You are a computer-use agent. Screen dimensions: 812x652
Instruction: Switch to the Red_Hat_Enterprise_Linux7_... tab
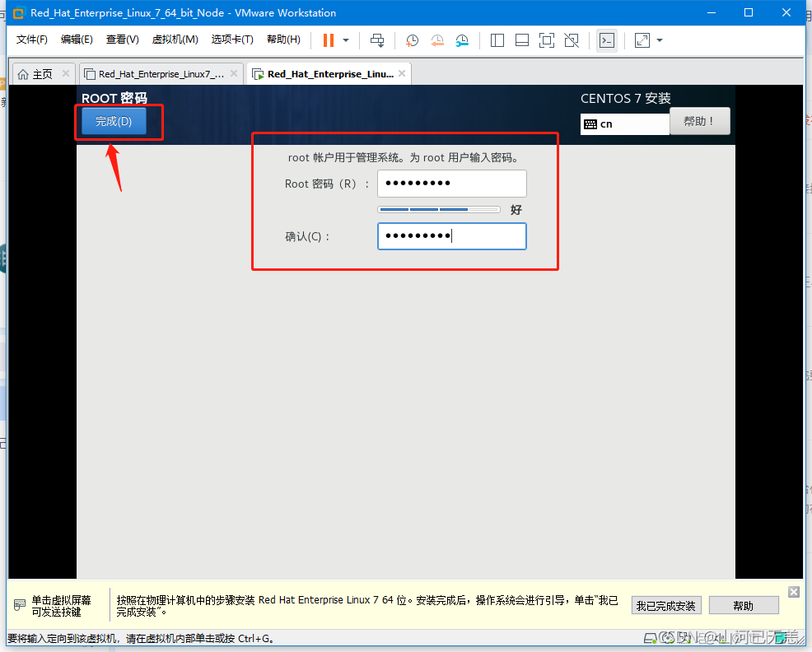[161, 74]
